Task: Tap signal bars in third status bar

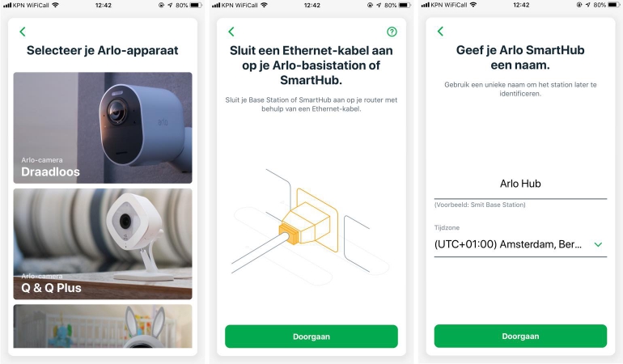Action: (x=425, y=5)
